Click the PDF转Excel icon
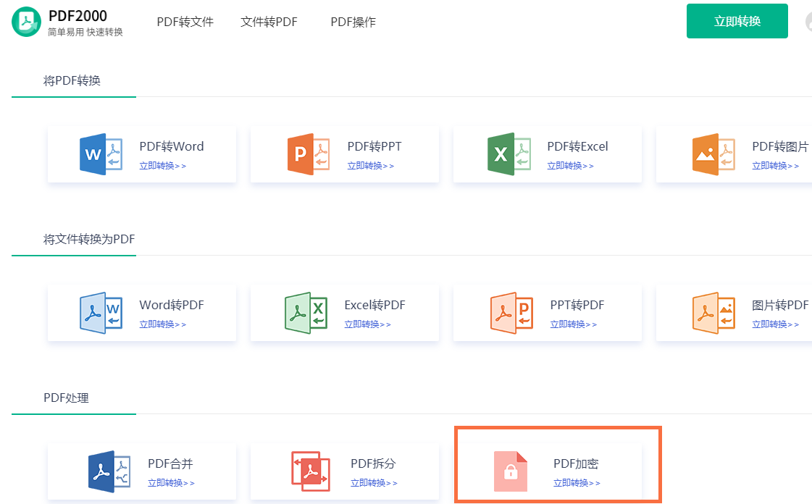Viewport: 812px width, 504px height. (x=509, y=154)
